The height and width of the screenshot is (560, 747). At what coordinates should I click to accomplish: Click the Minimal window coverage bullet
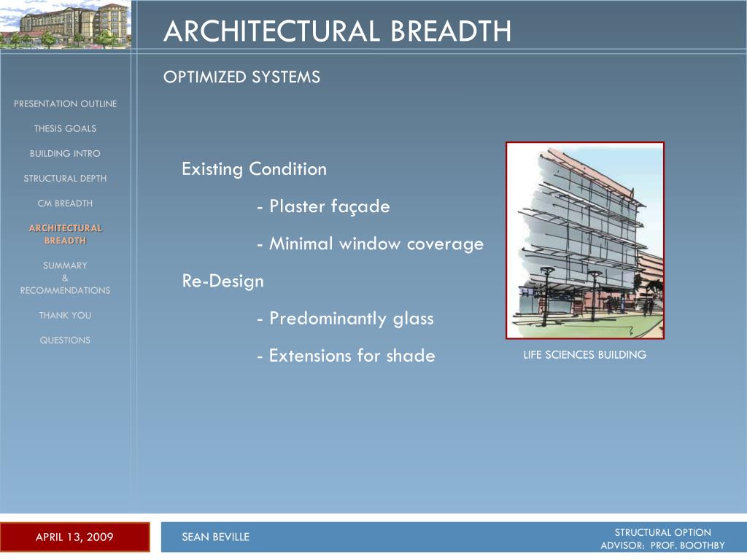(370, 244)
